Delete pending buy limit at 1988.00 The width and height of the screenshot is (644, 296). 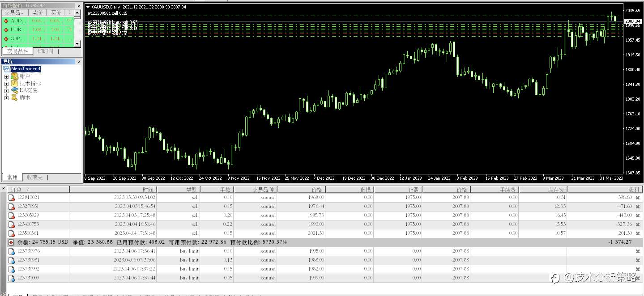pos(638,260)
